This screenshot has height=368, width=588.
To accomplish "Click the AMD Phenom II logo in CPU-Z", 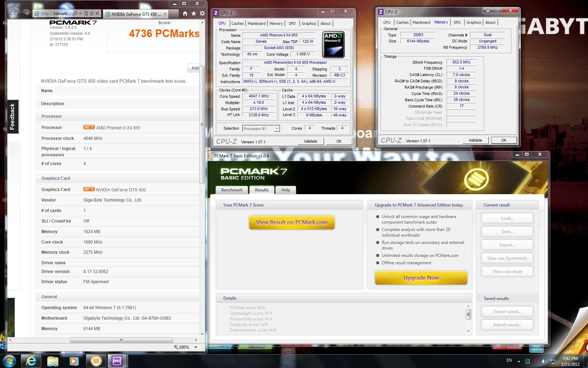I will pyautogui.click(x=333, y=45).
